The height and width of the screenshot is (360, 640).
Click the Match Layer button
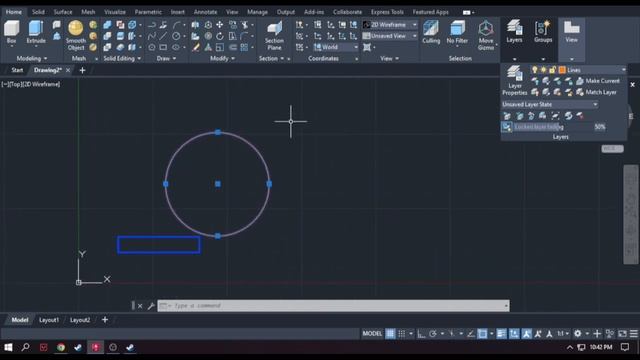tap(596, 92)
